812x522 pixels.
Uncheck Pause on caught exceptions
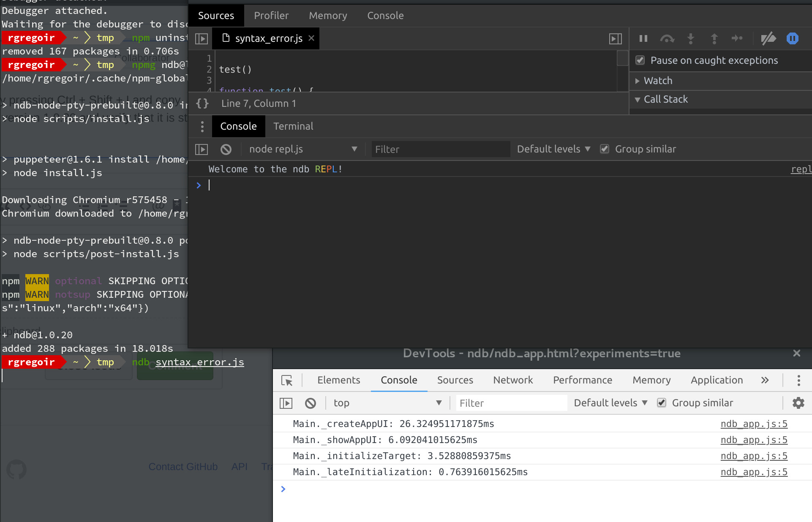tap(640, 60)
